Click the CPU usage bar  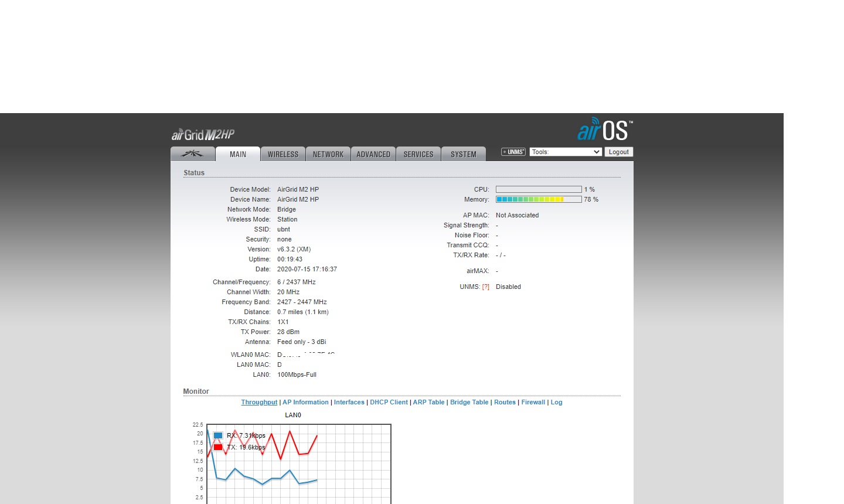539,189
